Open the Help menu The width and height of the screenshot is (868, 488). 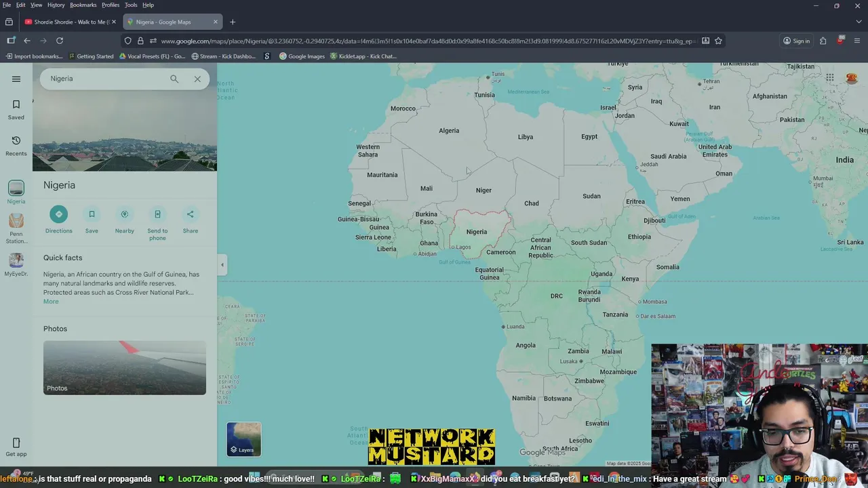pos(148,5)
